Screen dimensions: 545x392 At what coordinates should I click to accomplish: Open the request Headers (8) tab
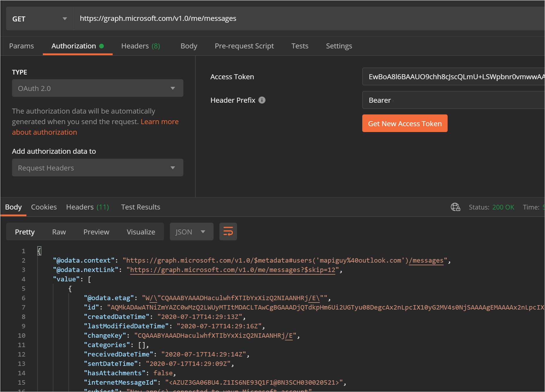tap(141, 46)
